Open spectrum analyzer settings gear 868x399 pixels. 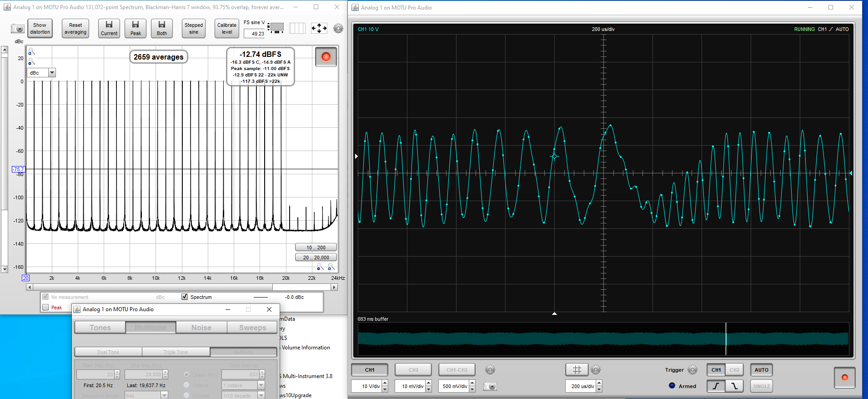coord(338,28)
